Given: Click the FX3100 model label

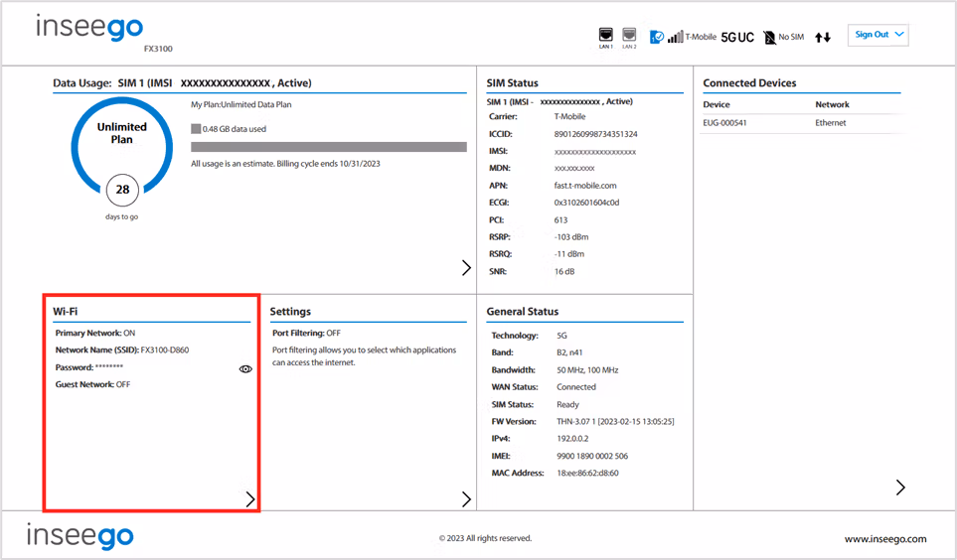Looking at the screenshot, I should pyautogui.click(x=158, y=49).
